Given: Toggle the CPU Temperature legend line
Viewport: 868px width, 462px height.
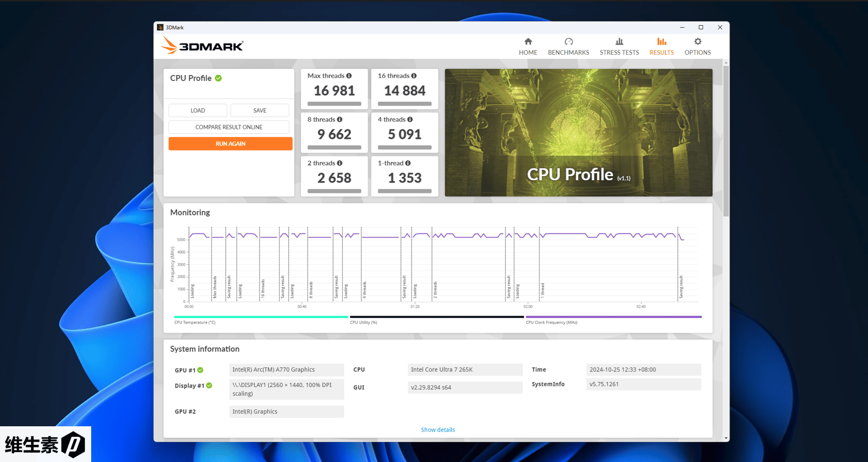Looking at the screenshot, I should pyautogui.click(x=260, y=317).
